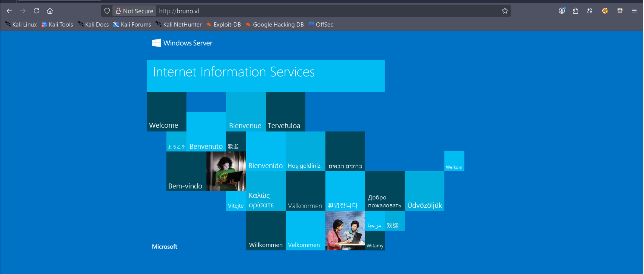Click the two students photo tile
This screenshot has width=644, height=274.
click(x=345, y=230)
